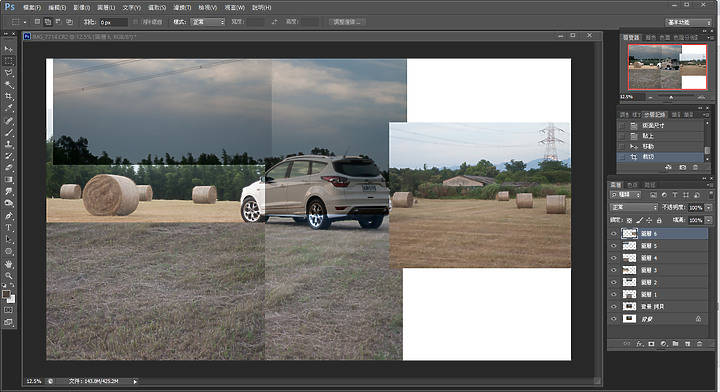
Task: Toggle Quick Mask mode
Action: pyautogui.click(x=9, y=310)
